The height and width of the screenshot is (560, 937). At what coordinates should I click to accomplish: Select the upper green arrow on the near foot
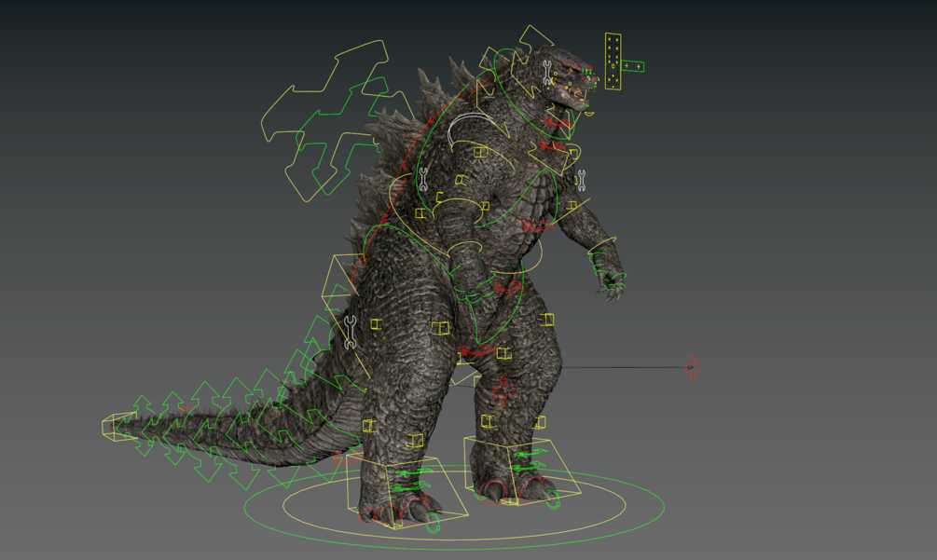click(412, 473)
